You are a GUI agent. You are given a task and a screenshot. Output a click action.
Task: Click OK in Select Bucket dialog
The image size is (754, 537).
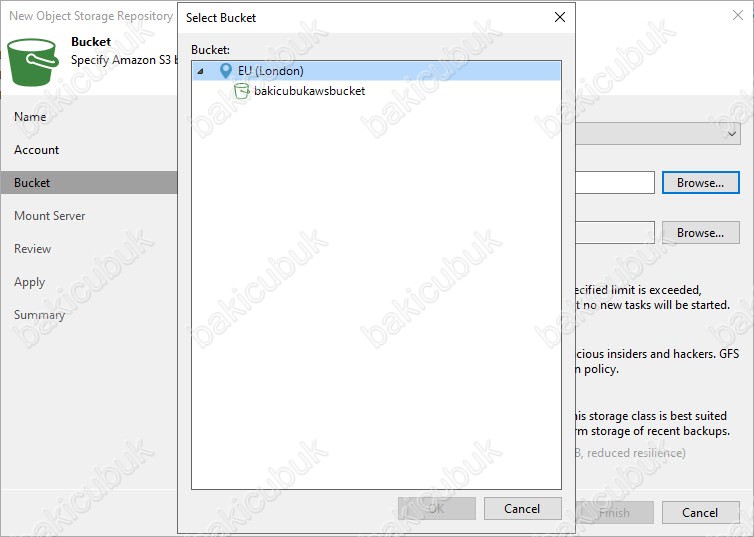(437, 508)
